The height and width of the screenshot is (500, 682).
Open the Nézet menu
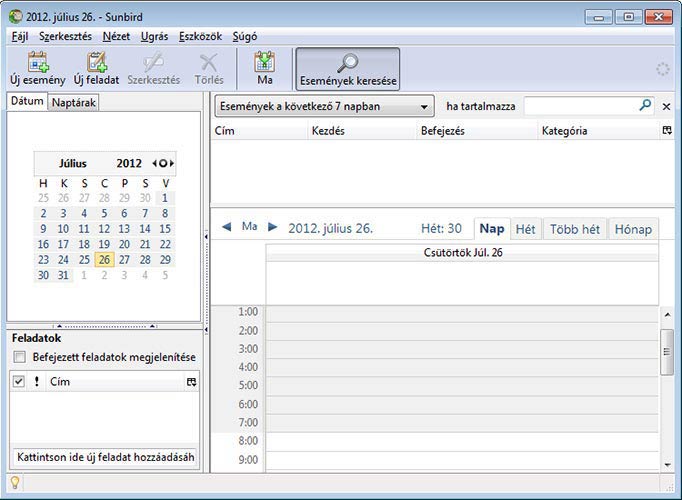coord(116,36)
